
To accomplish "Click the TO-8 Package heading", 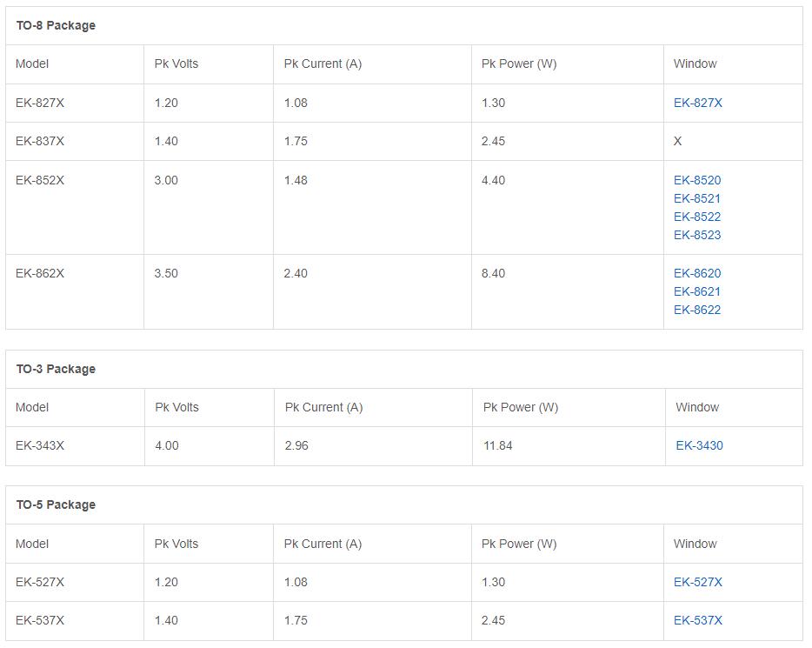I will [56, 25].
